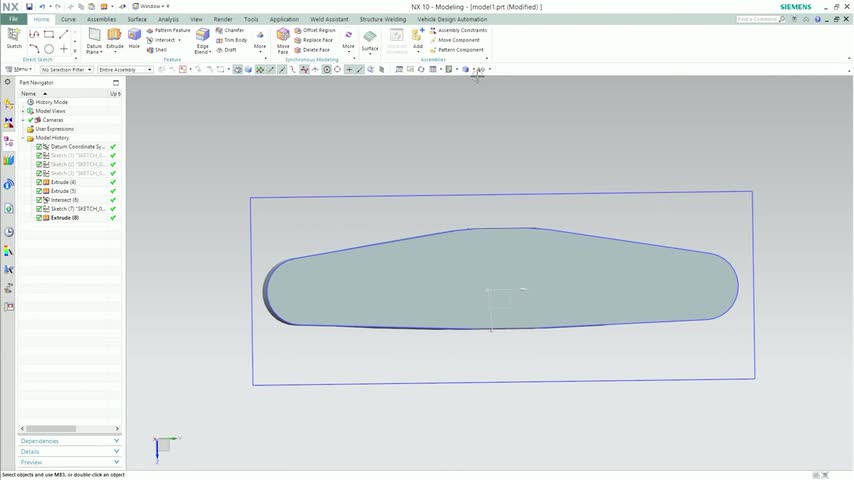
Task: Click the Chamfer button
Action: 230,31
